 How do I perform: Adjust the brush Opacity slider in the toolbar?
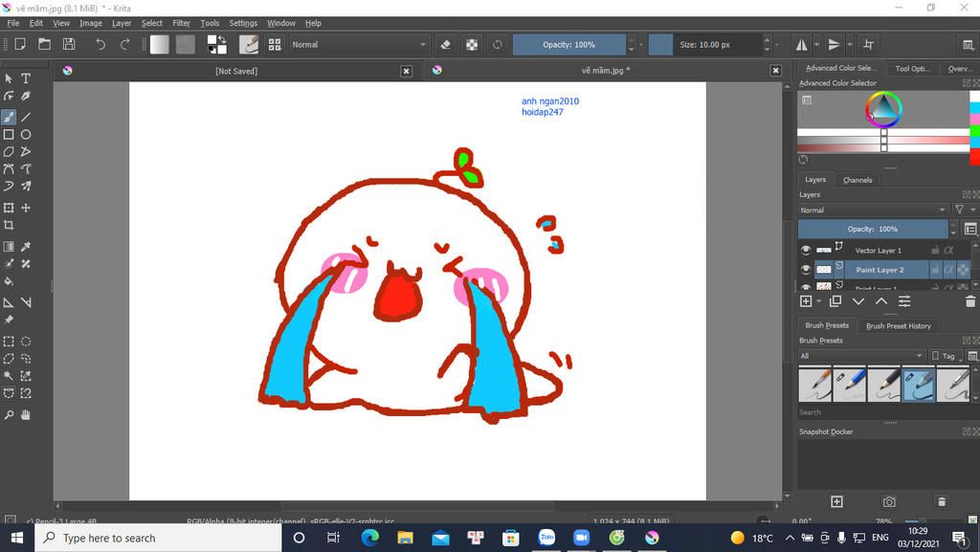pos(568,44)
